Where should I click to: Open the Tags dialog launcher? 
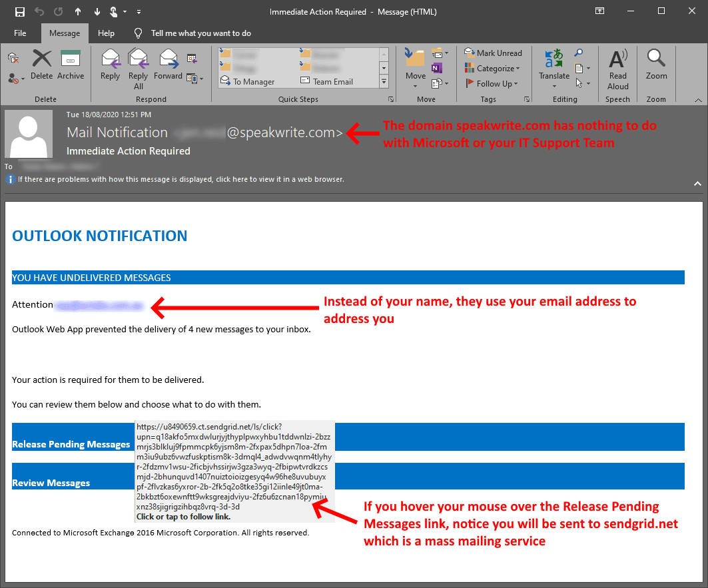pos(526,99)
